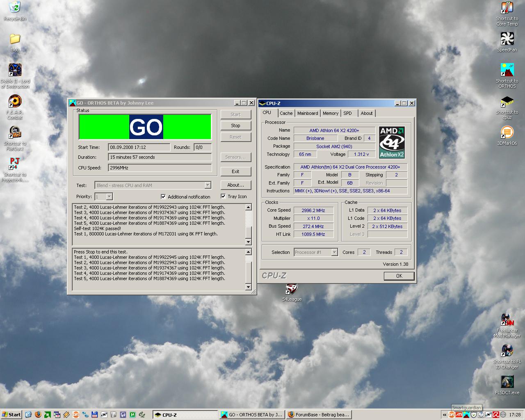525x420 pixels.
Task: Click the Bus Speed value 272.4 MHz
Action: 313,226
